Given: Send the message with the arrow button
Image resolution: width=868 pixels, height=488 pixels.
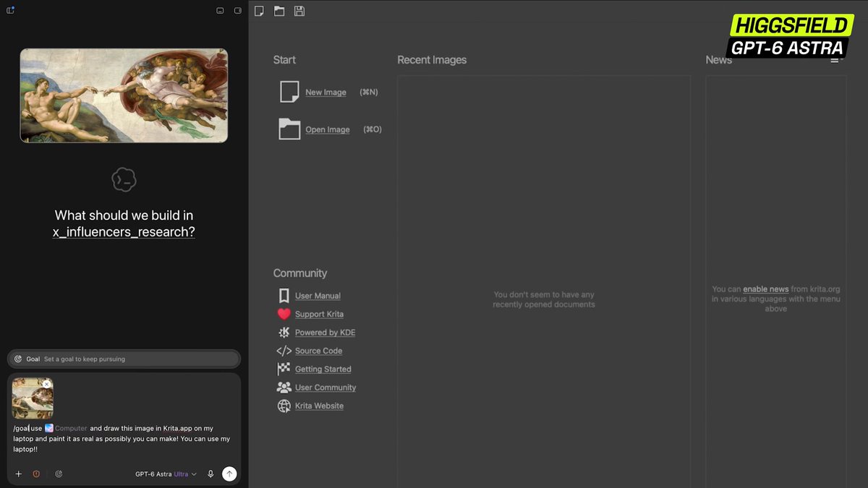Looking at the screenshot, I should pyautogui.click(x=229, y=474).
